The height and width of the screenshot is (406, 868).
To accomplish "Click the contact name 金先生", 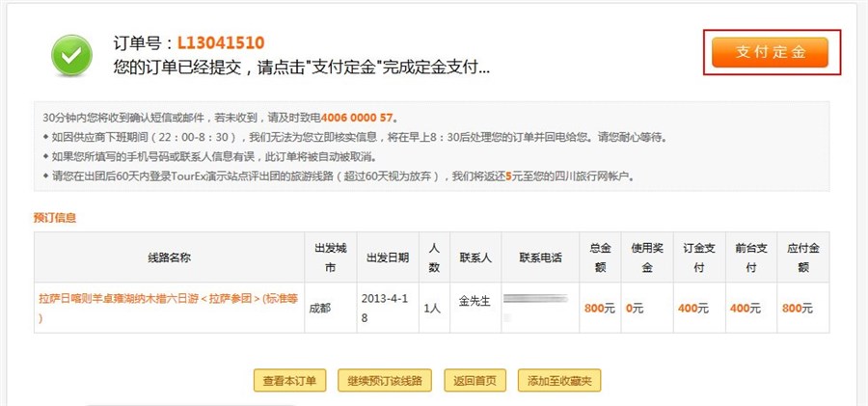I will [x=475, y=300].
